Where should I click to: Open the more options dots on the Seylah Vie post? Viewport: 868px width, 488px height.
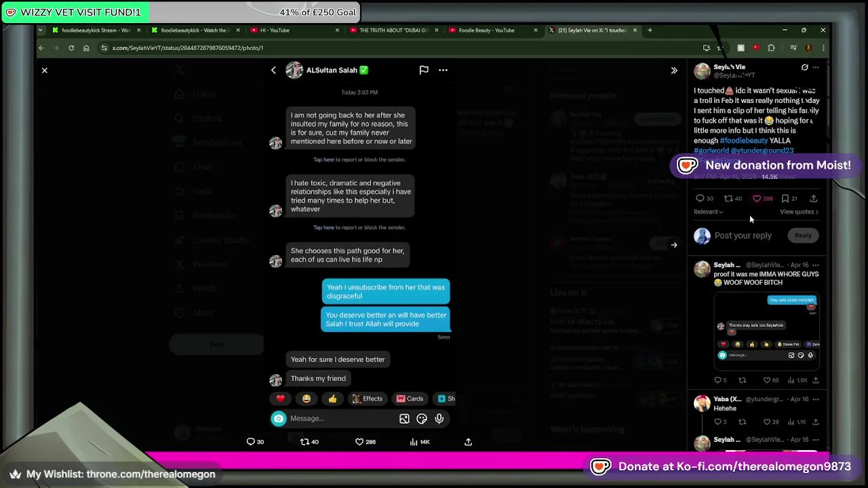[816, 67]
